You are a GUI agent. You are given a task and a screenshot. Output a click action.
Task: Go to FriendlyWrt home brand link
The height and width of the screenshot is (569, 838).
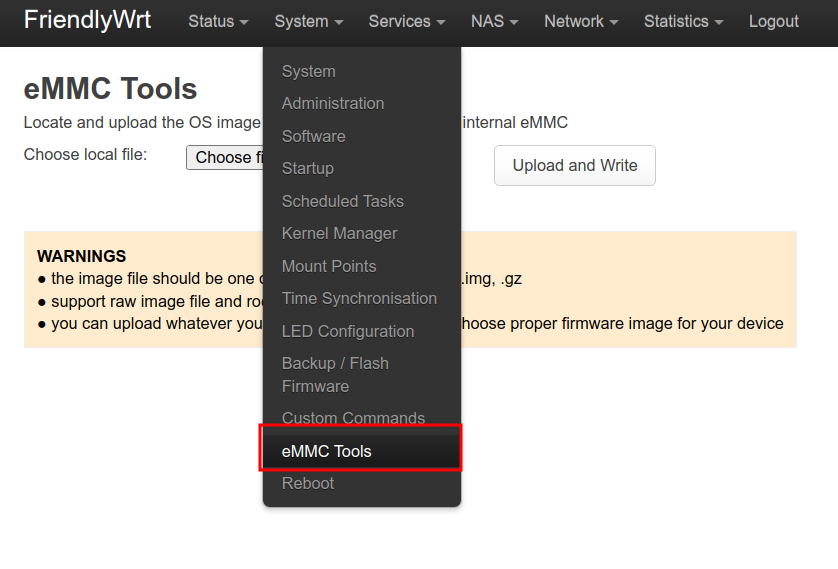[x=88, y=20]
